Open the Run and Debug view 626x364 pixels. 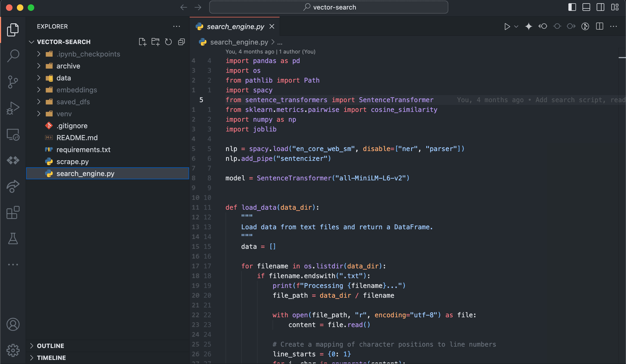[13, 108]
